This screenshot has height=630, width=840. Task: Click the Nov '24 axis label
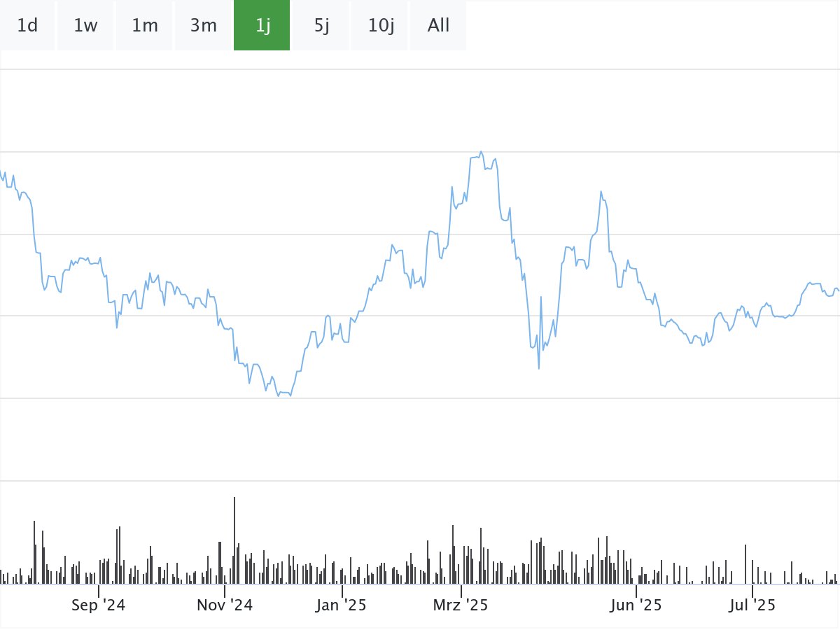225,605
